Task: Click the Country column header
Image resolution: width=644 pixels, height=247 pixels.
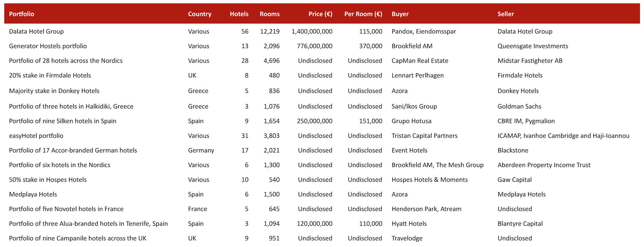Action: pyautogui.click(x=200, y=14)
